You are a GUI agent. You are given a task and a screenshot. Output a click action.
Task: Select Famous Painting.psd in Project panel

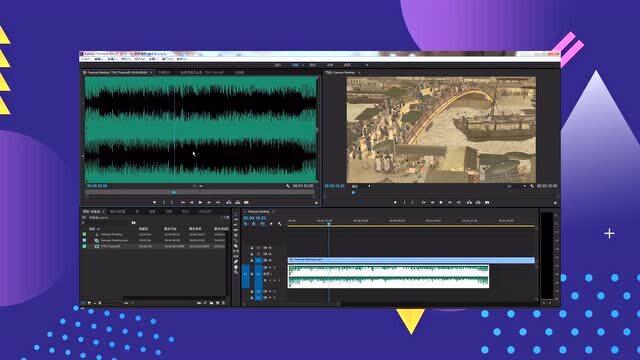(114, 240)
